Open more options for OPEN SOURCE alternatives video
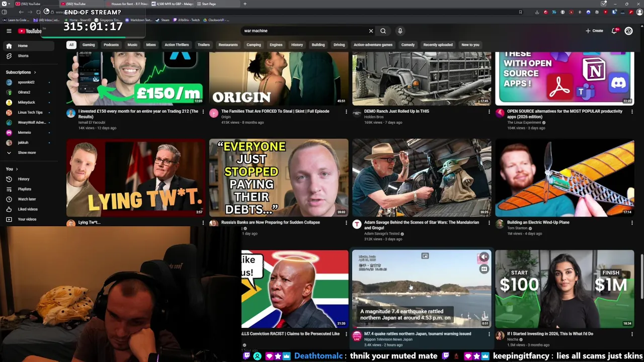Screen dimensions: 644x362 (632, 112)
